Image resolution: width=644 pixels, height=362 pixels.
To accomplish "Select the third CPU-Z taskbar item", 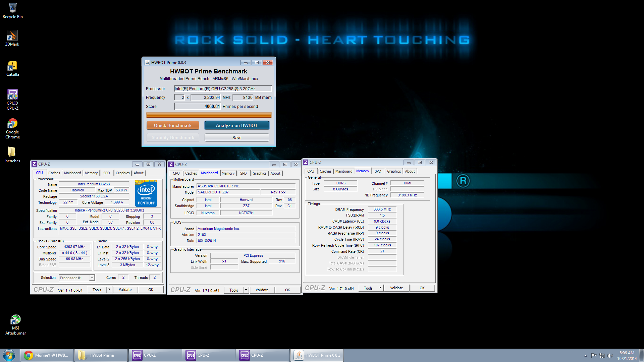I will tap(263, 355).
